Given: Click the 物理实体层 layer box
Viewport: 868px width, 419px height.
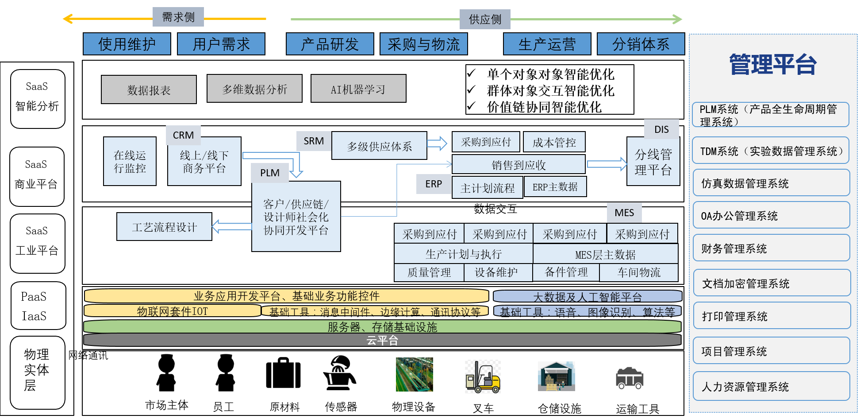Looking at the screenshot, I should [x=38, y=372].
